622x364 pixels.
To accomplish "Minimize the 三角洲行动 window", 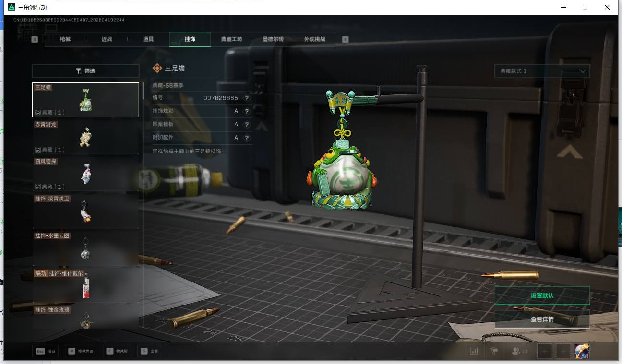I will point(562,7).
